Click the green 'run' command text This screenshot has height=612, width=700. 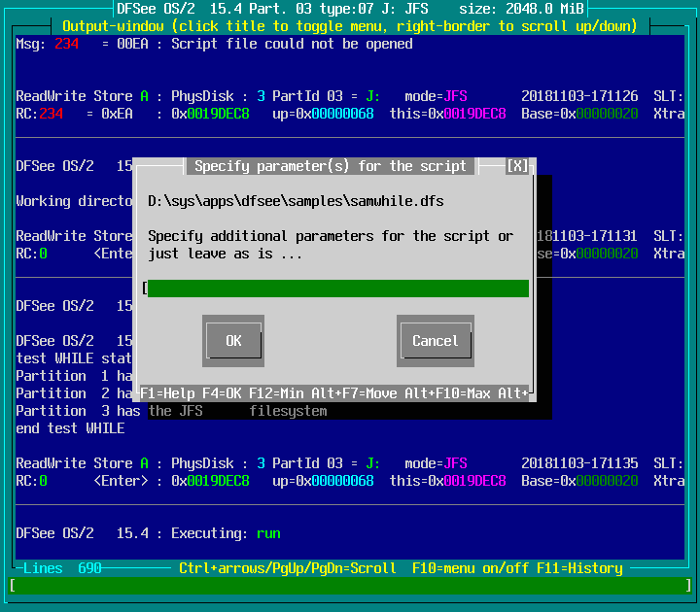(x=268, y=533)
